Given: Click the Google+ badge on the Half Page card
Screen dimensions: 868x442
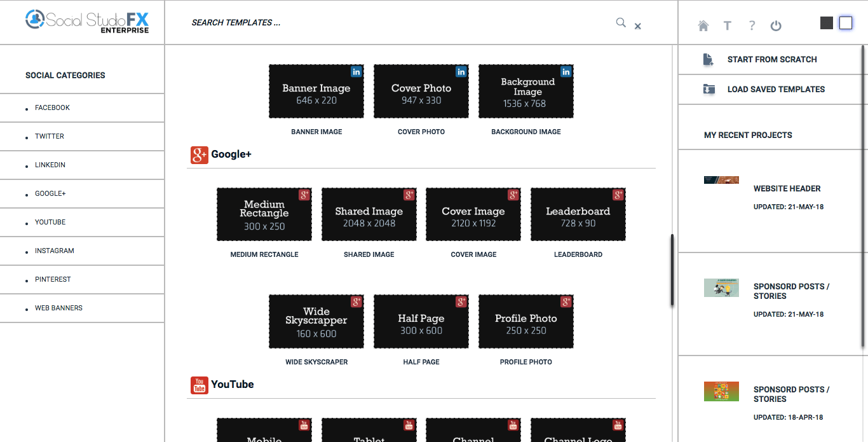Looking at the screenshot, I should tap(461, 302).
